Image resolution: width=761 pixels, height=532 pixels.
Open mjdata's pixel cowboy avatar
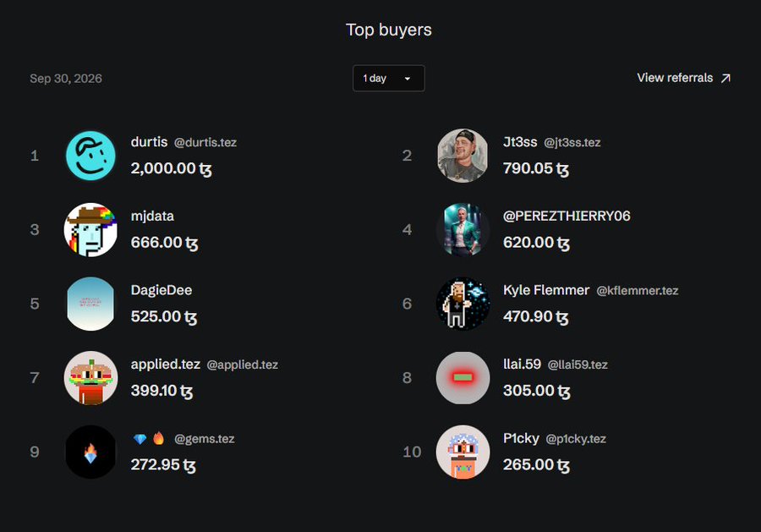[90, 229]
